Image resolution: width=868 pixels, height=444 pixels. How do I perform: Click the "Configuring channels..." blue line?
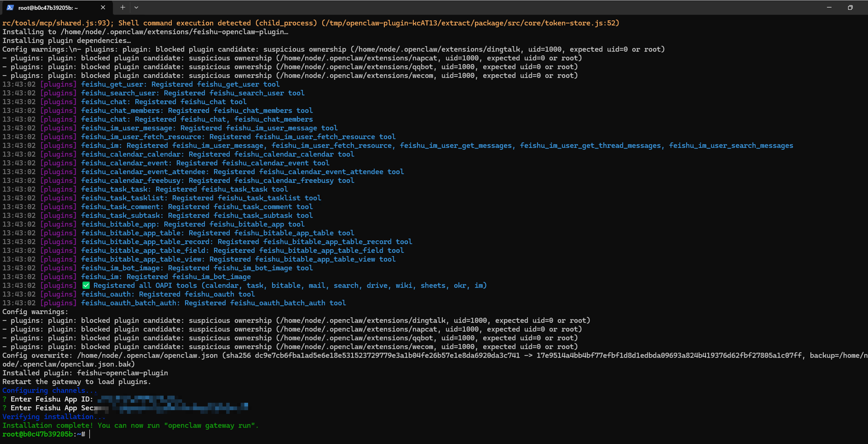tap(49, 390)
